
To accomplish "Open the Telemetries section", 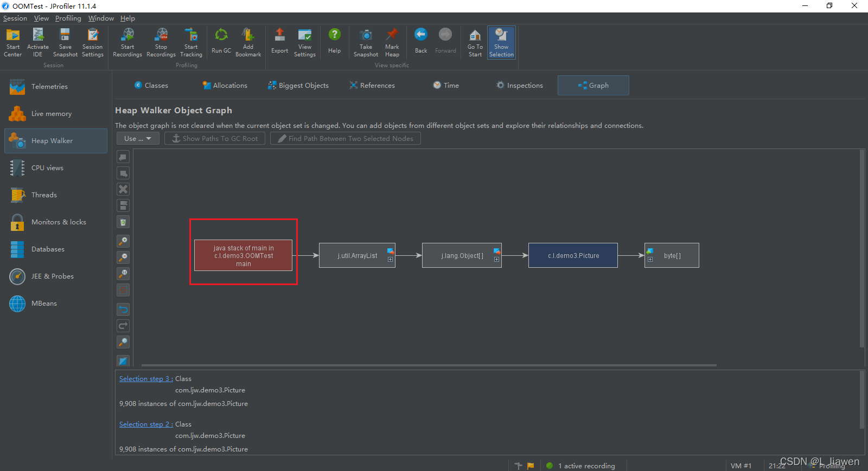I will click(56, 87).
